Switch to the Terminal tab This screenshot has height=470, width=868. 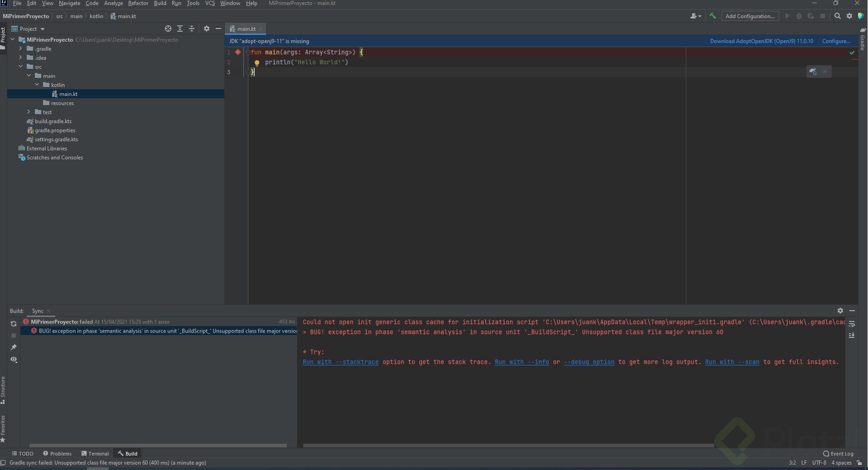pyautogui.click(x=95, y=453)
